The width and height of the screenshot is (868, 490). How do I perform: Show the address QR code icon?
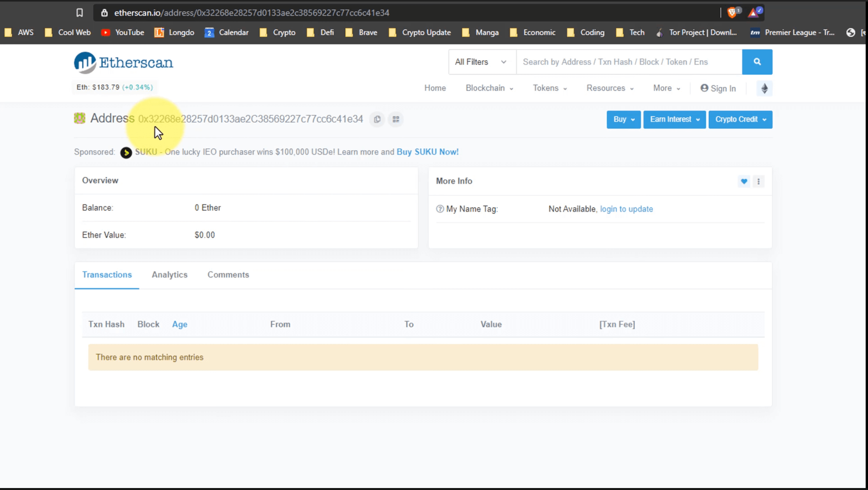tap(396, 119)
